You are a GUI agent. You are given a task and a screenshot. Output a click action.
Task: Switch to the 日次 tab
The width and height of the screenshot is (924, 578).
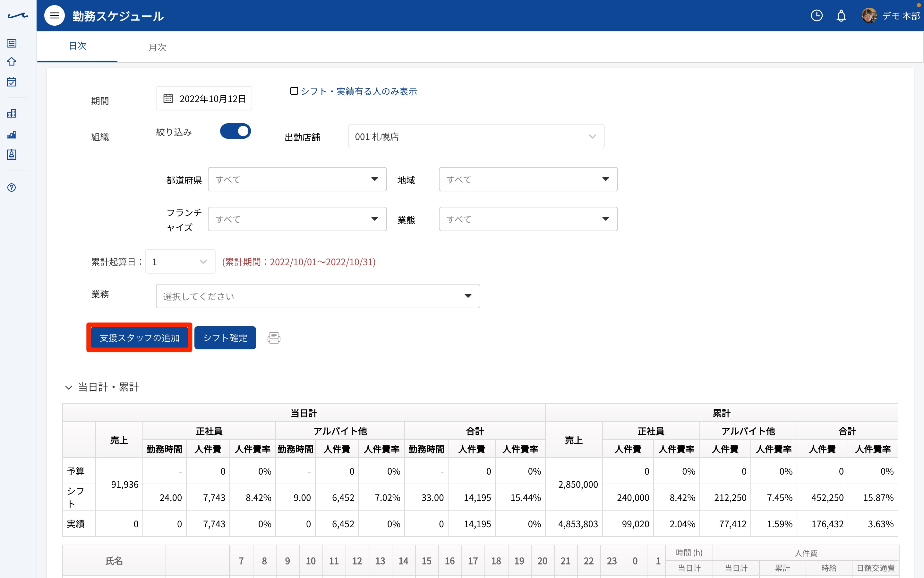coord(77,46)
